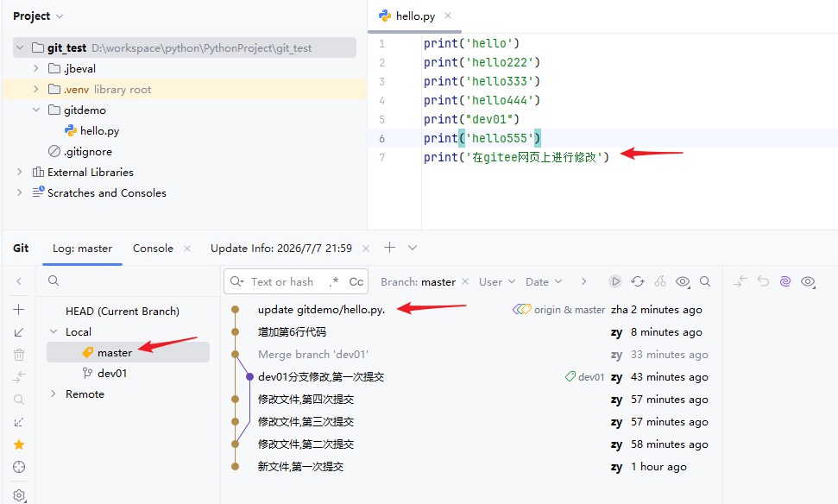The image size is (838, 504).
Task: Click the plus icon in Git branches toolbar
Action: (x=19, y=310)
